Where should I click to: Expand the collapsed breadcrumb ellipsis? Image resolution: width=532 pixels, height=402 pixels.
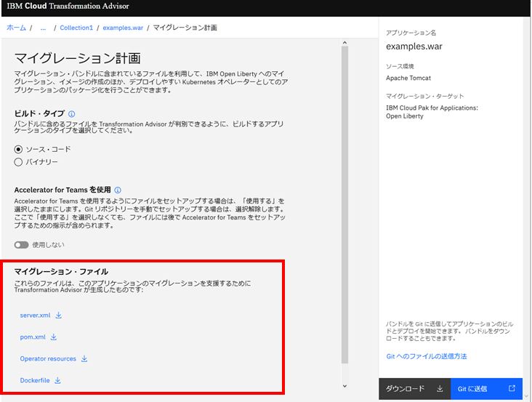pos(43,28)
